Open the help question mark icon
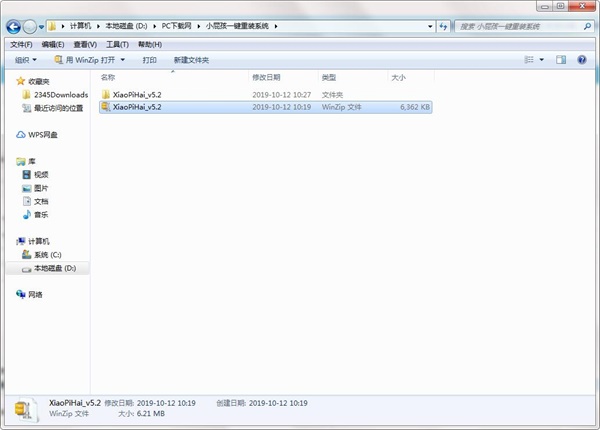This screenshot has width=600, height=430. (582, 60)
